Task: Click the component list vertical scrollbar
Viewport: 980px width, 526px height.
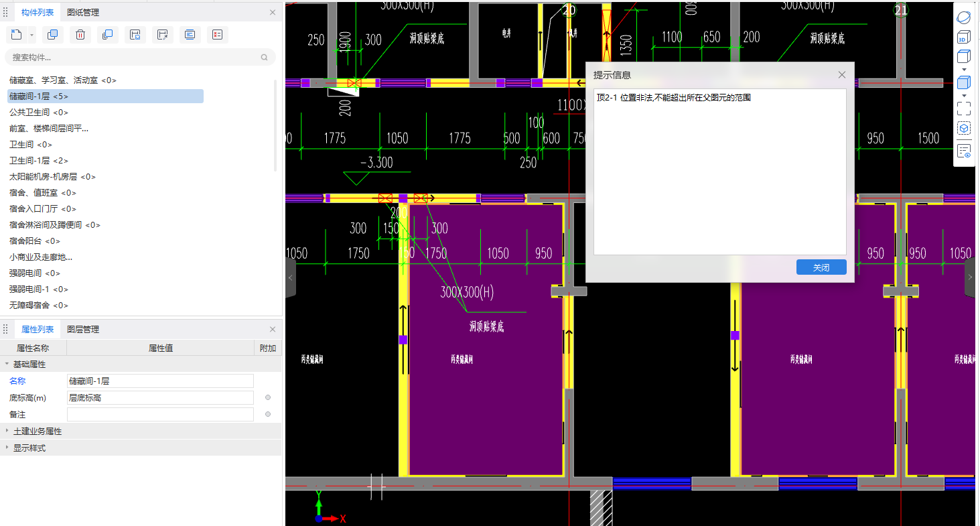Action: [275, 125]
